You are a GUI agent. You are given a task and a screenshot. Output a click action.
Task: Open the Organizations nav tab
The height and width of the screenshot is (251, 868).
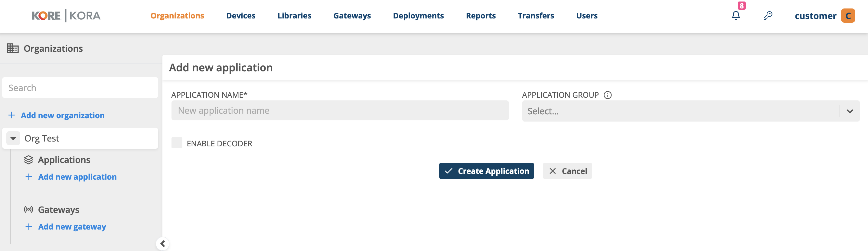coord(177,15)
